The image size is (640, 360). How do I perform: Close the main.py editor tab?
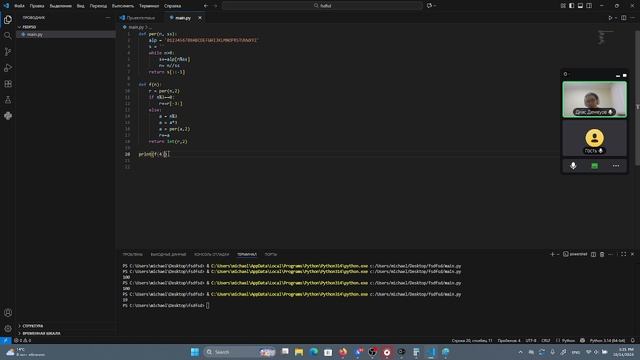tap(200, 18)
